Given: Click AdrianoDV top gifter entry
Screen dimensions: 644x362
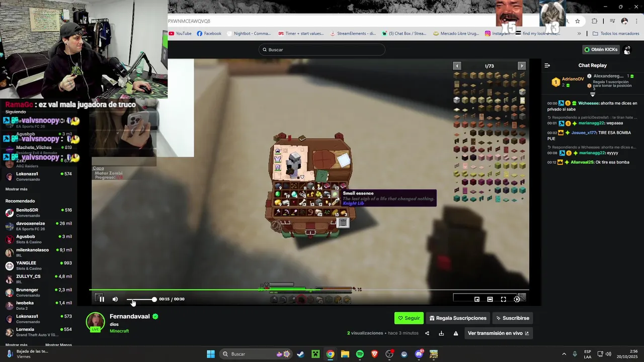Looking at the screenshot, I should 567,82.
